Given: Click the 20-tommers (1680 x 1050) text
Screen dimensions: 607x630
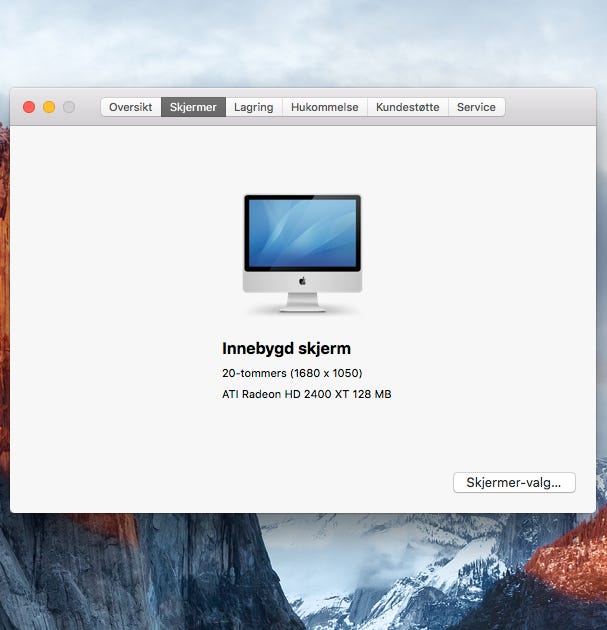Looking at the screenshot, I should 292,373.
